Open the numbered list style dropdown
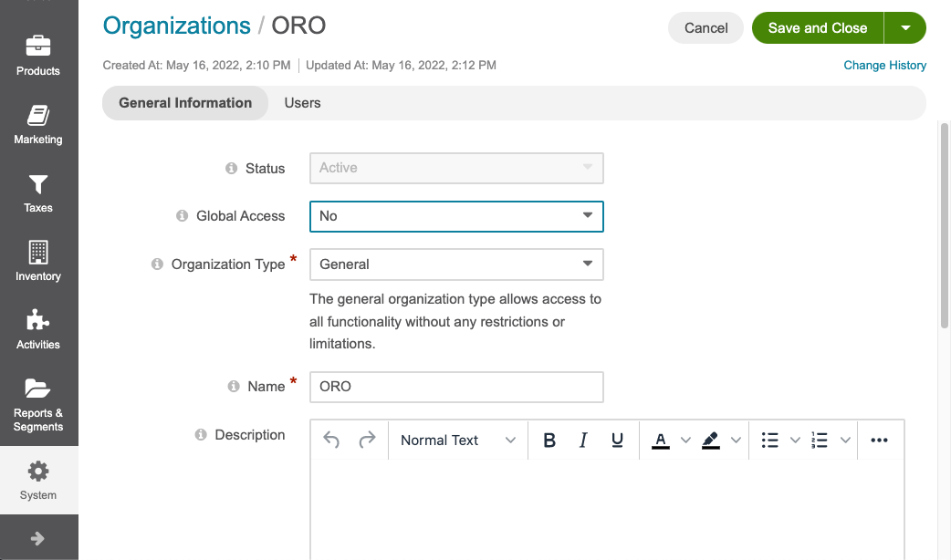 pyautogui.click(x=845, y=440)
